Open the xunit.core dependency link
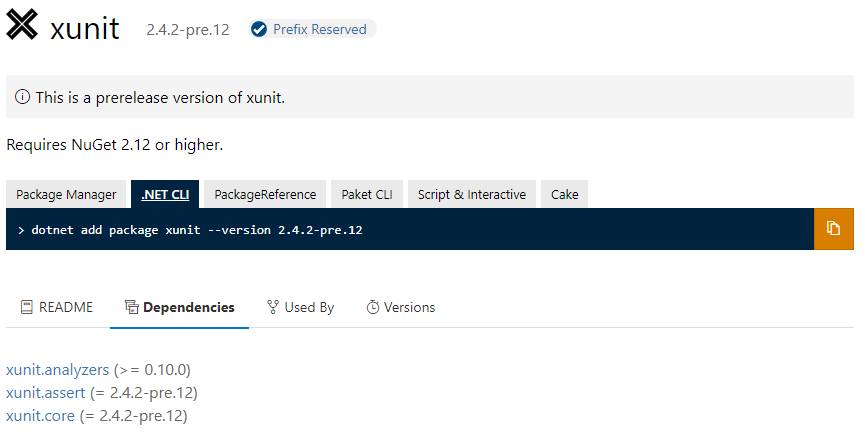Viewport: 865px width, 432px height. [40, 415]
